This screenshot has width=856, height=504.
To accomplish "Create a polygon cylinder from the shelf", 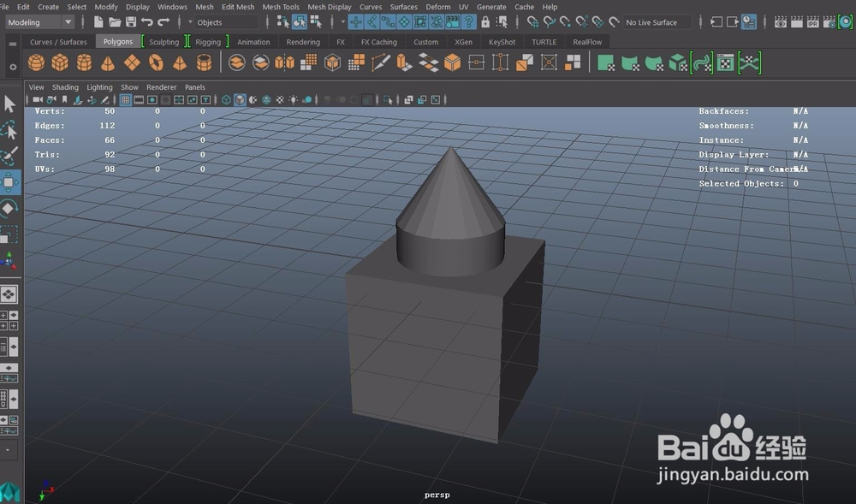I will (84, 62).
